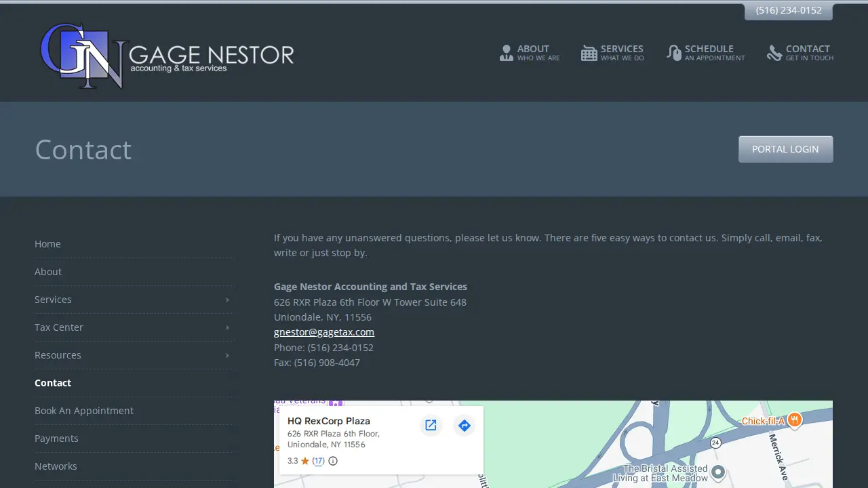868x488 pixels.
Task: Click the 626 RXR Plaza 6th Floor address line
Action: (370, 302)
